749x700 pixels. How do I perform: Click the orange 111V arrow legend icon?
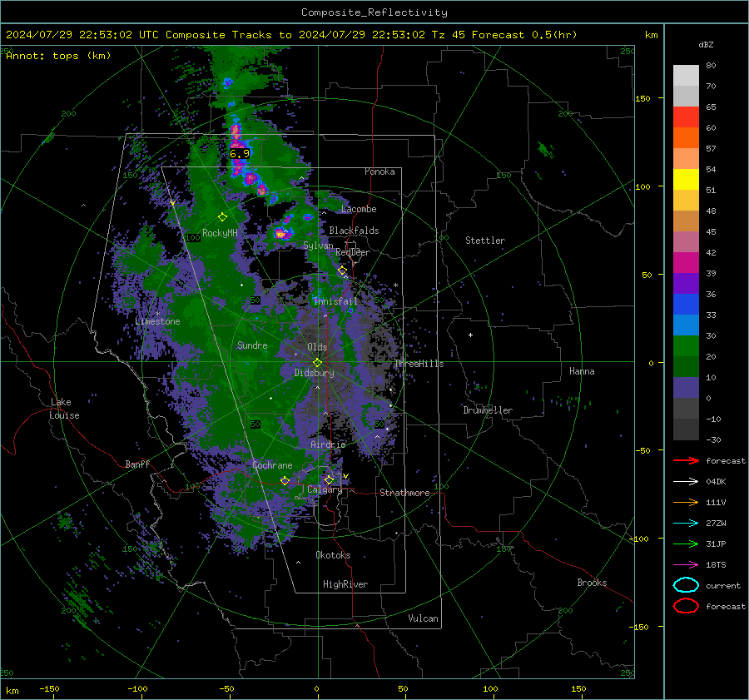(686, 502)
